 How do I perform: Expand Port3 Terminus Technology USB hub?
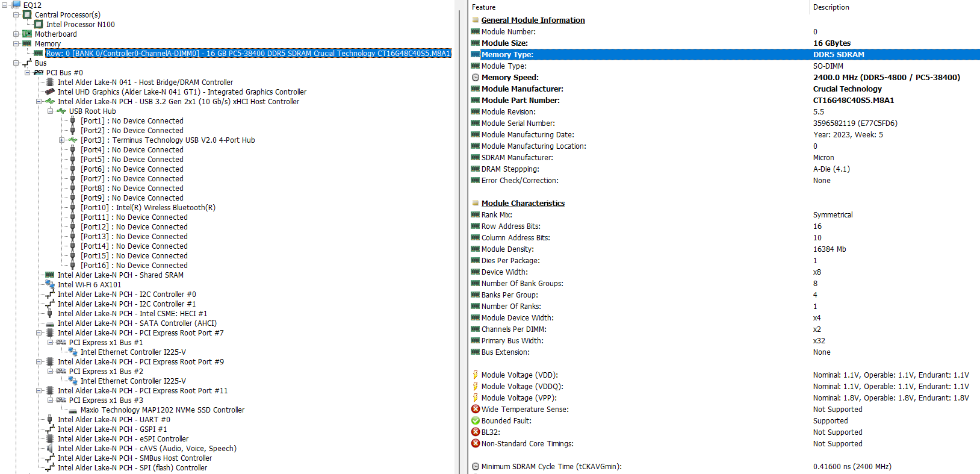tap(61, 140)
